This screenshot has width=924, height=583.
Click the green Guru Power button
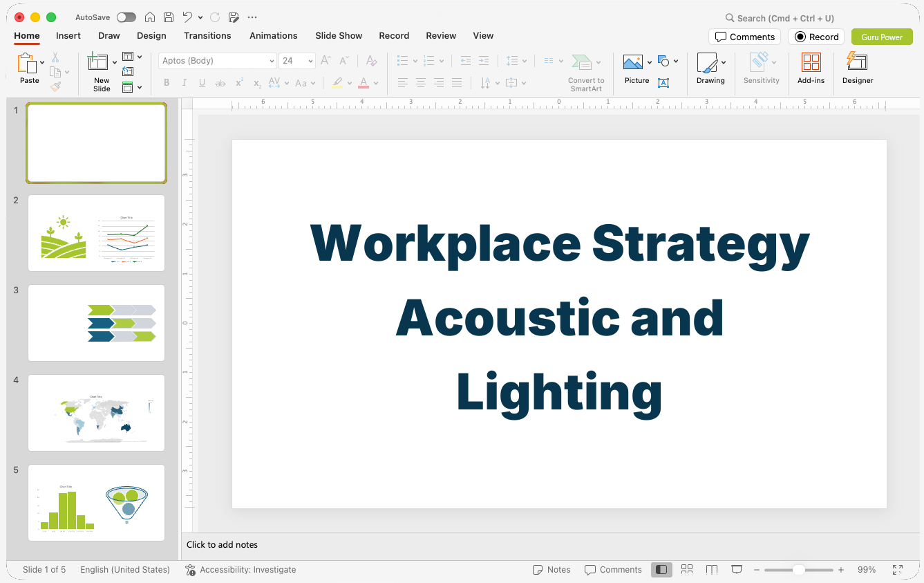point(882,37)
